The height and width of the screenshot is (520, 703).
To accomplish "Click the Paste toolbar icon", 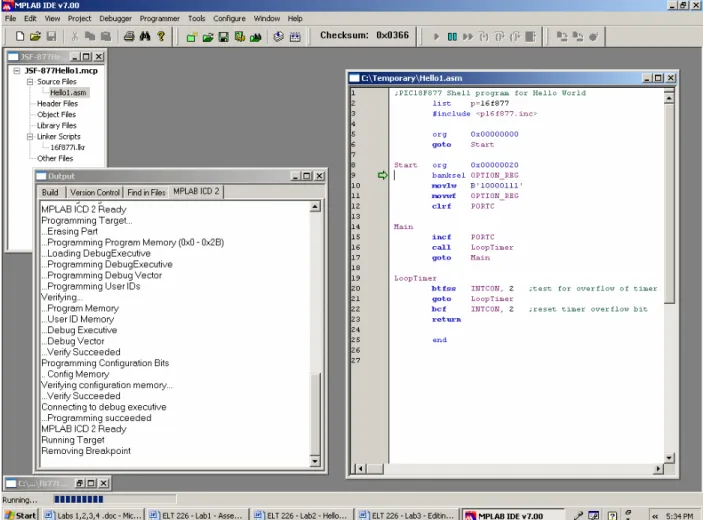I will click(x=106, y=36).
